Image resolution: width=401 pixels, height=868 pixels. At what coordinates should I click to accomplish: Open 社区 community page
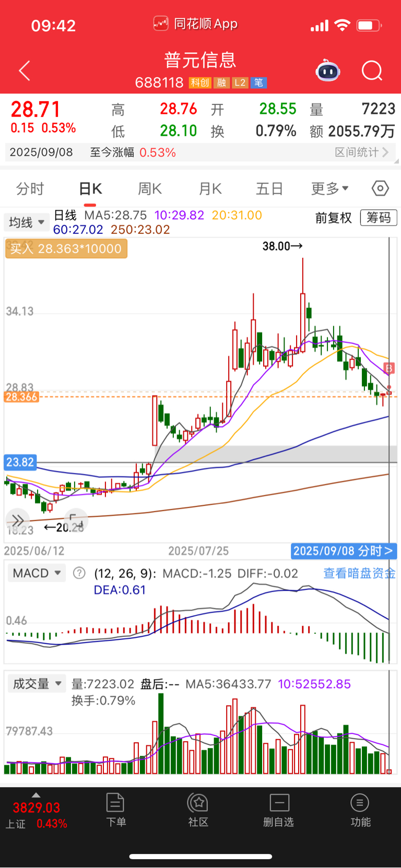pos(198,810)
